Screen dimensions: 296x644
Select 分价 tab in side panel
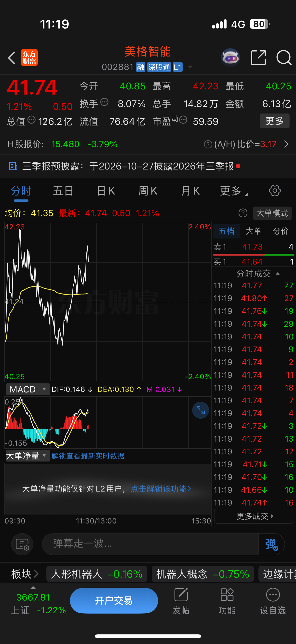(x=281, y=231)
